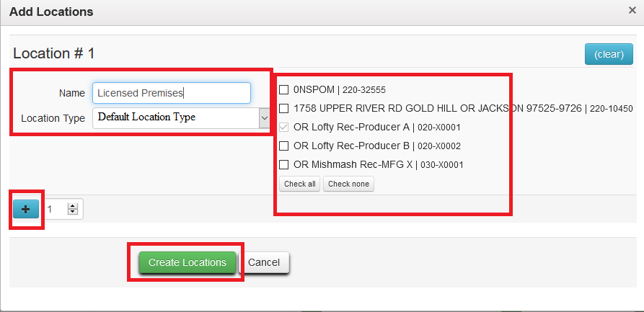Click the Location Type label
Image resolution: width=644 pixels, height=312 pixels.
click(x=53, y=118)
